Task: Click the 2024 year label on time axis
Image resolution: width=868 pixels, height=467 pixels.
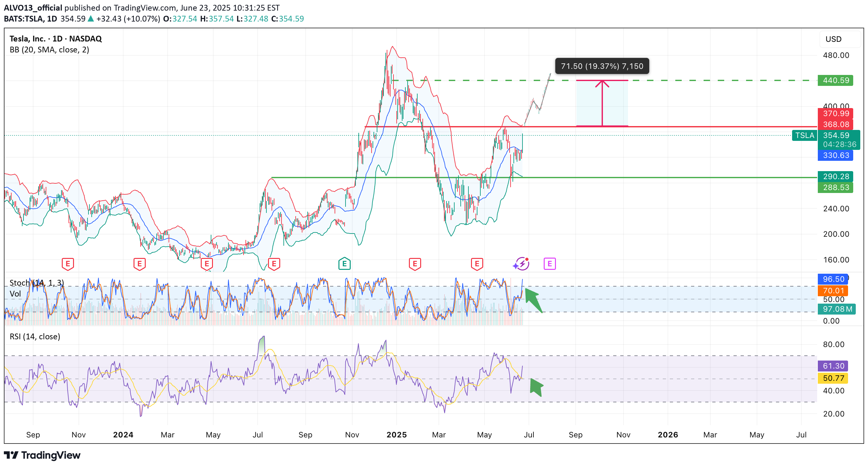Action: tap(123, 435)
